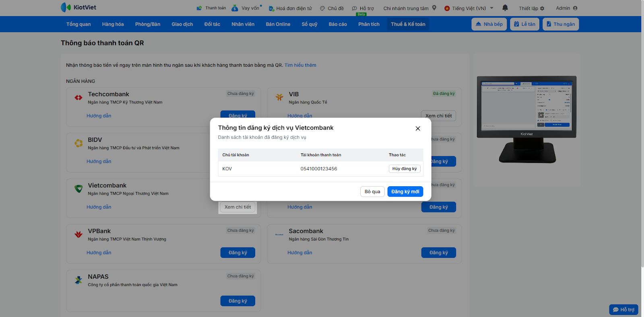Click Vietcombank Xem chi tiết button
644x317 pixels.
coord(237,207)
